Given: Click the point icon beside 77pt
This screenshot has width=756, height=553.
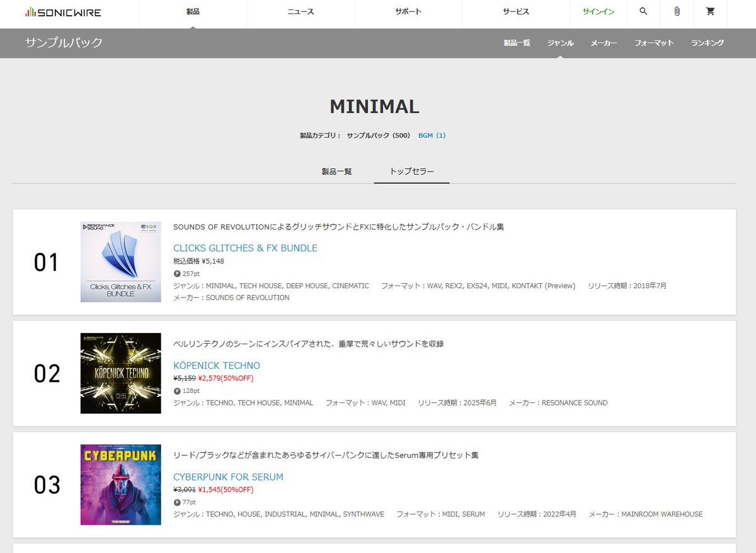Looking at the screenshot, I should tap(177, 502).
